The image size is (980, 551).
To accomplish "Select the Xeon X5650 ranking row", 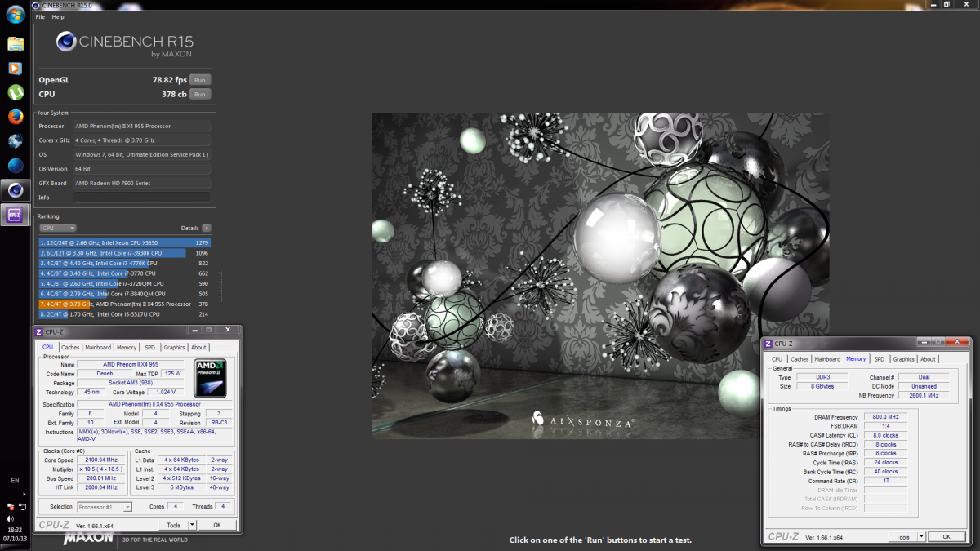I will [x=125, y=242].
